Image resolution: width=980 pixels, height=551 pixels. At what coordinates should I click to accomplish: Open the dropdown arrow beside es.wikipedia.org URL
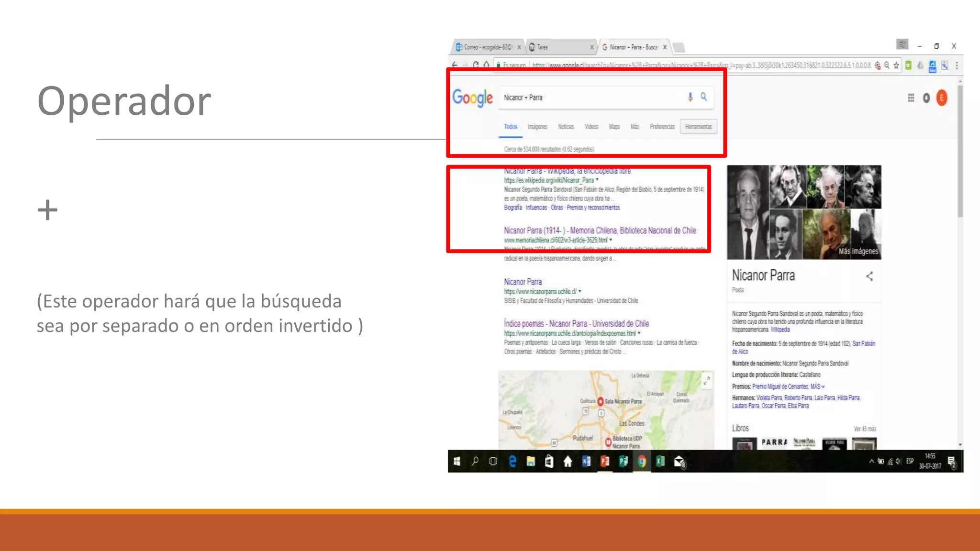pyautogui.click(x=597, y=180)
